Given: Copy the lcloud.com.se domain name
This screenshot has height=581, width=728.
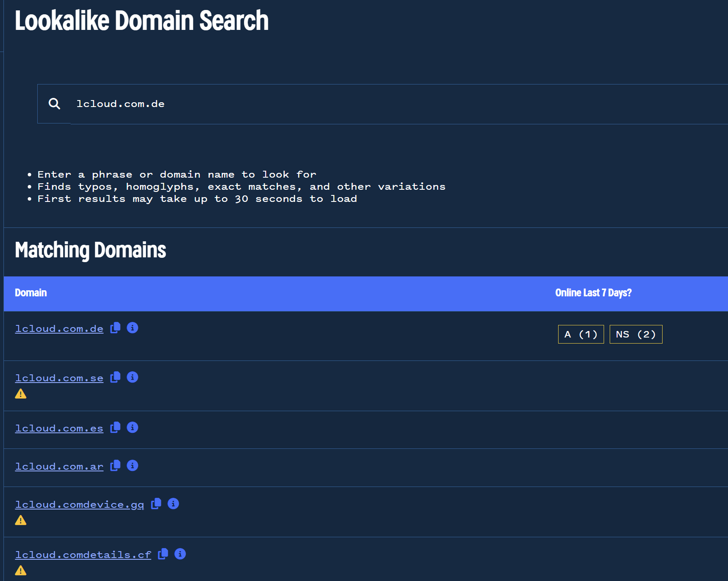Looking at the screenshot, I should [115, 377].
